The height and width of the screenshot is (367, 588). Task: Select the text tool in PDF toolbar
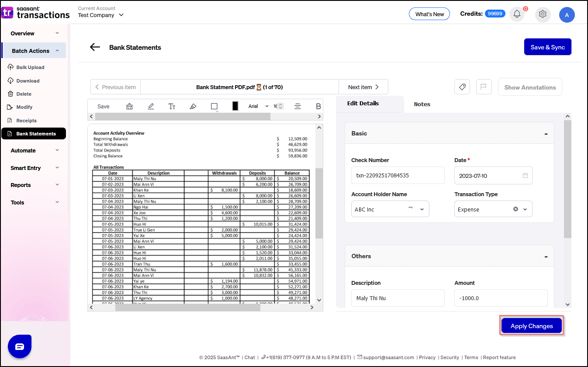(172, 106)
